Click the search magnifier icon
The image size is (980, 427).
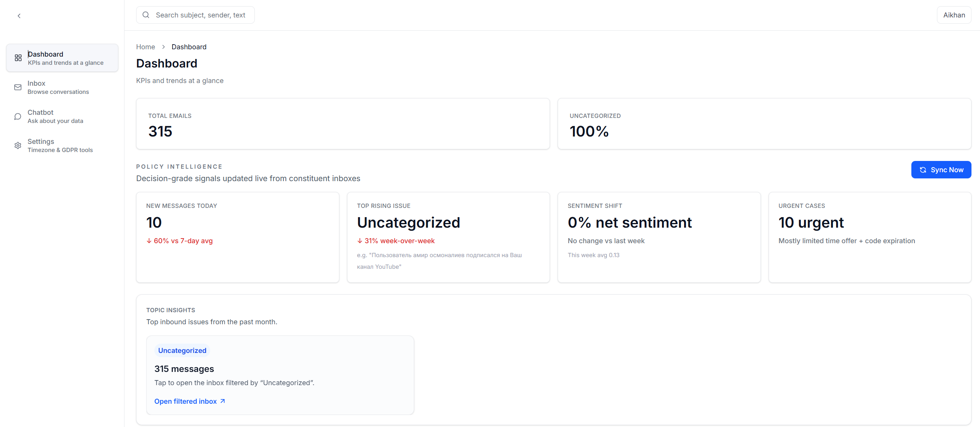pyautogui.click(x=145, y=15)
